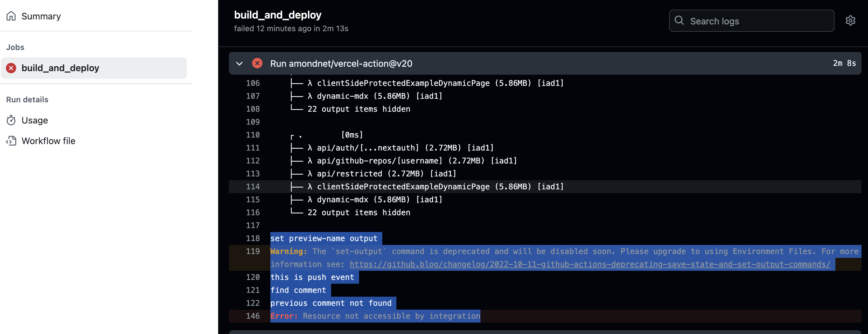The width and height of the screenshot is (868, 334).
Task: Click the build_and_deploy log heading
Action: pos(278,15)
